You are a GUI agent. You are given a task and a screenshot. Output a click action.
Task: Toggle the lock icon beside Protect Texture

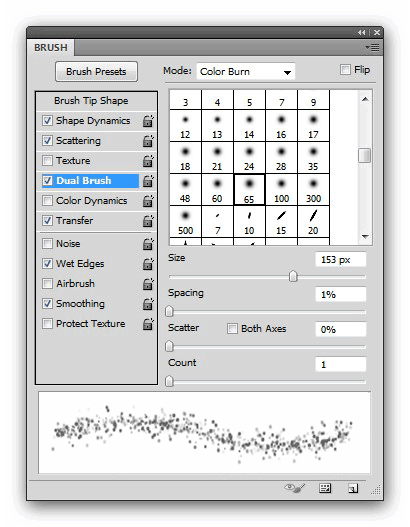tap(148, 324)
